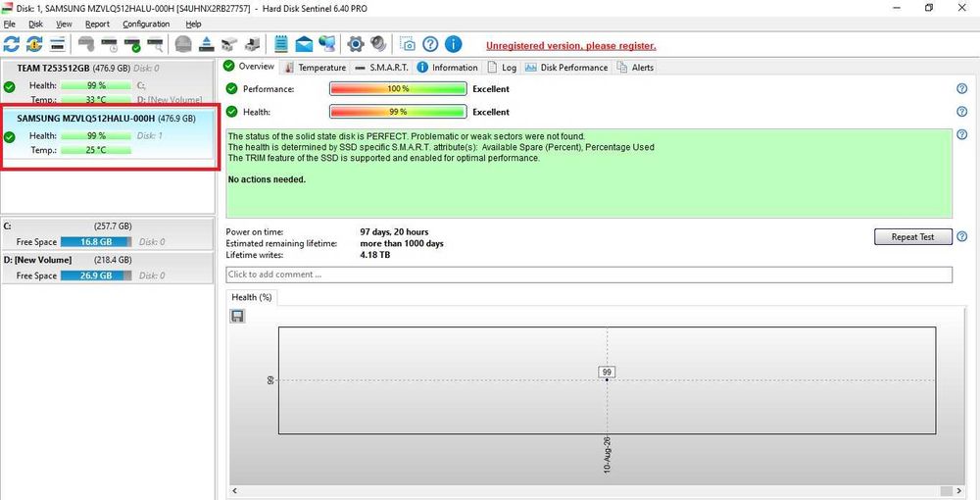This screenshot has width=980, height=500.
Task: Open the Configuration menu
Action: point(146,24)
